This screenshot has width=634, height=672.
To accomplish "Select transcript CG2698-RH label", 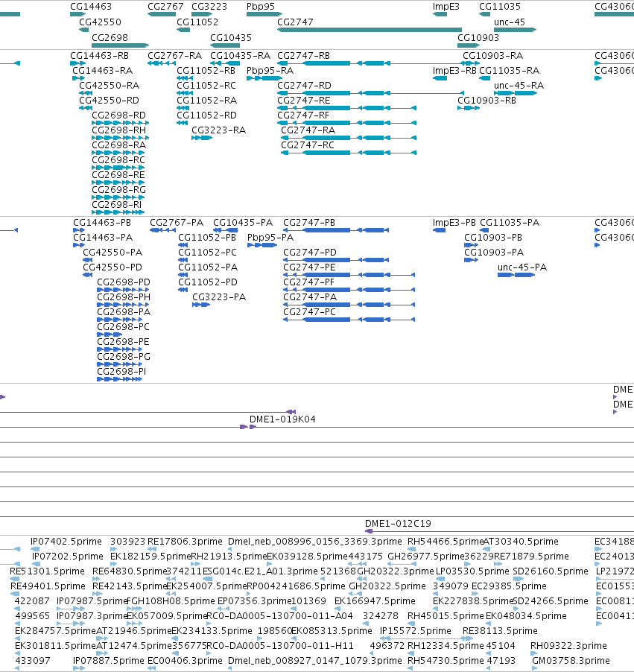I will click(x=118, y=130).
